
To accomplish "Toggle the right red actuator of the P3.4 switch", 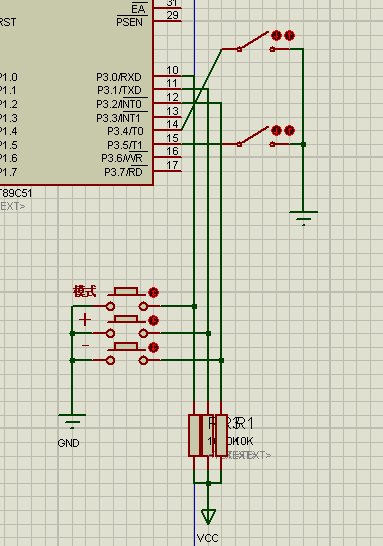I will [x=289, y=36].
